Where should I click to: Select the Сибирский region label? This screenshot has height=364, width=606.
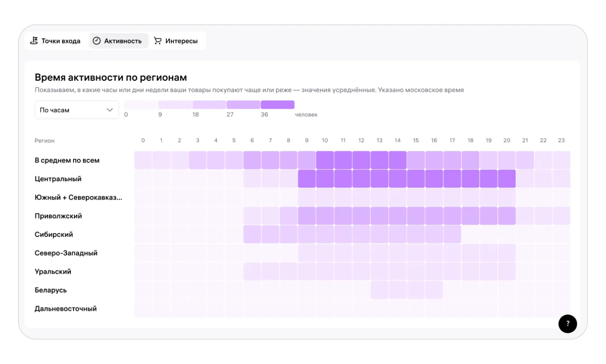54,234
